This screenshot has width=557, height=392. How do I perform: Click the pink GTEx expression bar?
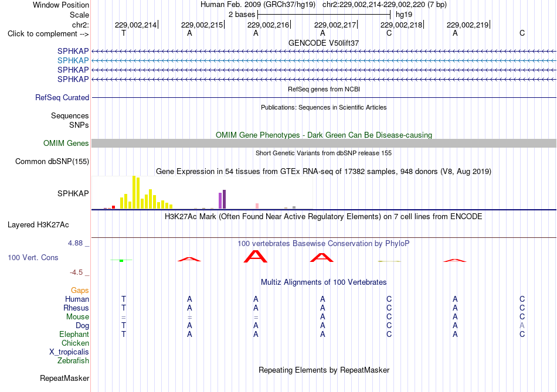(x=257, y=206)
